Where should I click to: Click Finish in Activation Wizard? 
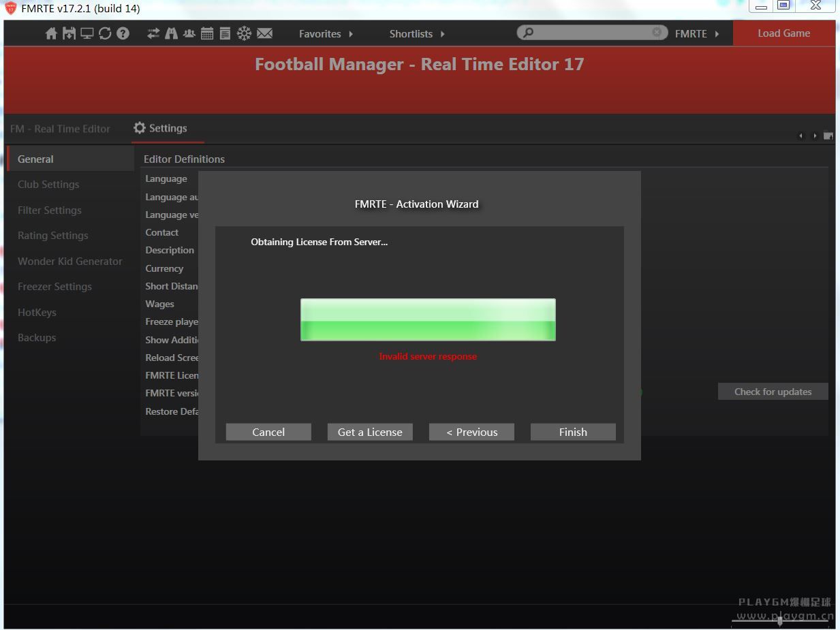pos(573,432)
